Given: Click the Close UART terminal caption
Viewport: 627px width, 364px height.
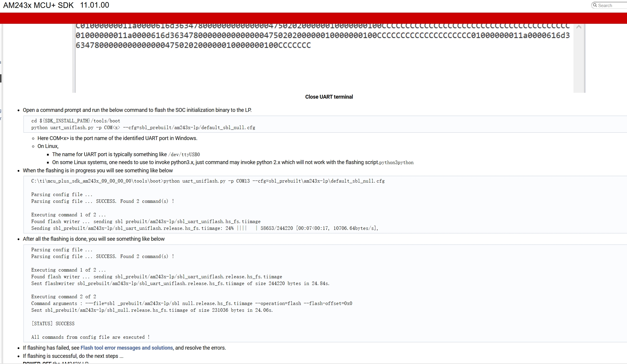Looking at the screenshot, I should tap(329, 97).
